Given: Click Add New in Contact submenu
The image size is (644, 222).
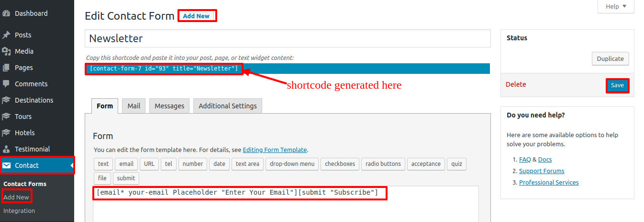Looking at the screenshot, I should (16, 197).
